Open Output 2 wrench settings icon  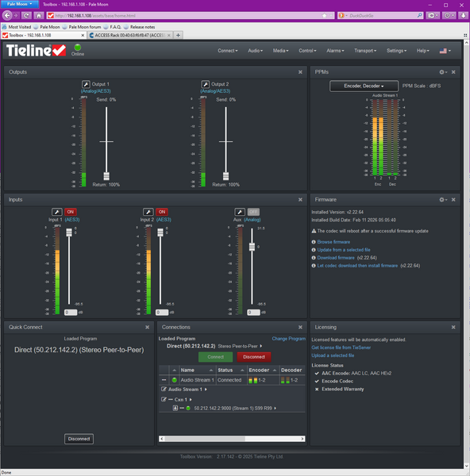tap(206, 84)
